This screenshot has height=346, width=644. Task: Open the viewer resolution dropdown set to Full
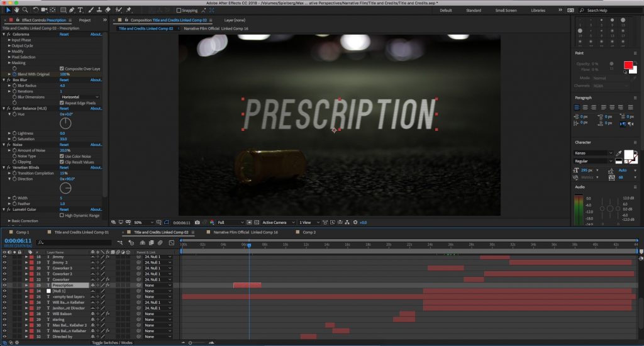[x=230, y=222]
